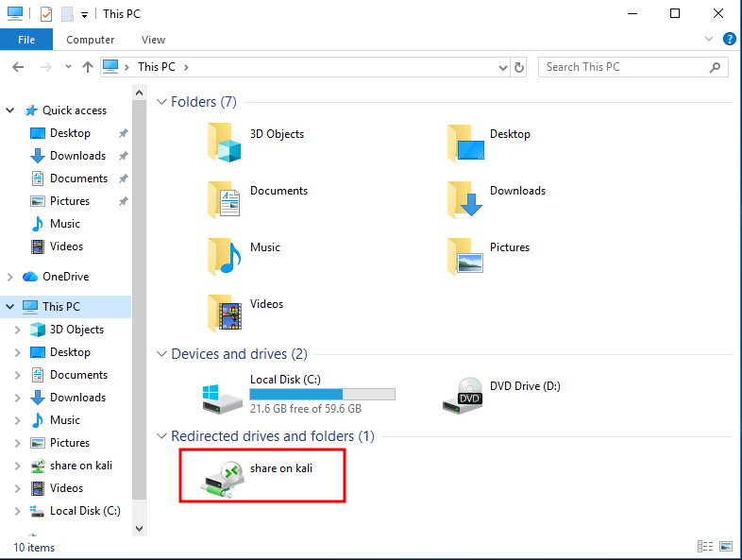The image size is (742, 560).
Task: Select Pictures under This PC in tree
Action: pos(70,443)
